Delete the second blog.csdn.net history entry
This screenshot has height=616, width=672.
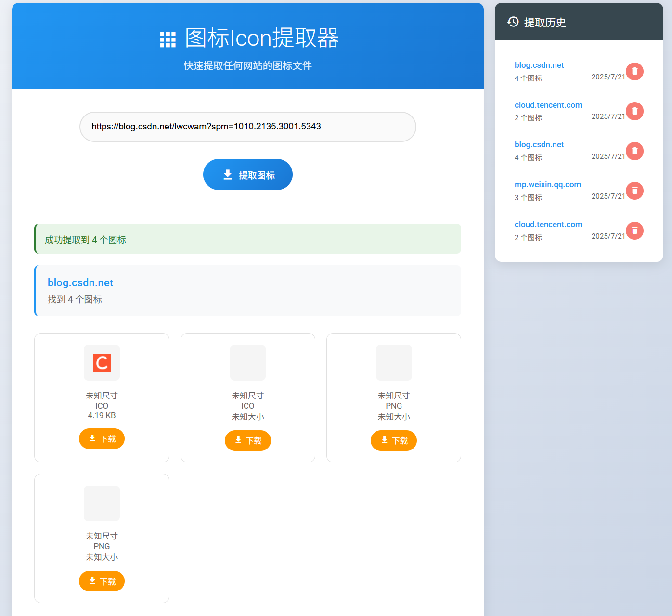[634, 151]
